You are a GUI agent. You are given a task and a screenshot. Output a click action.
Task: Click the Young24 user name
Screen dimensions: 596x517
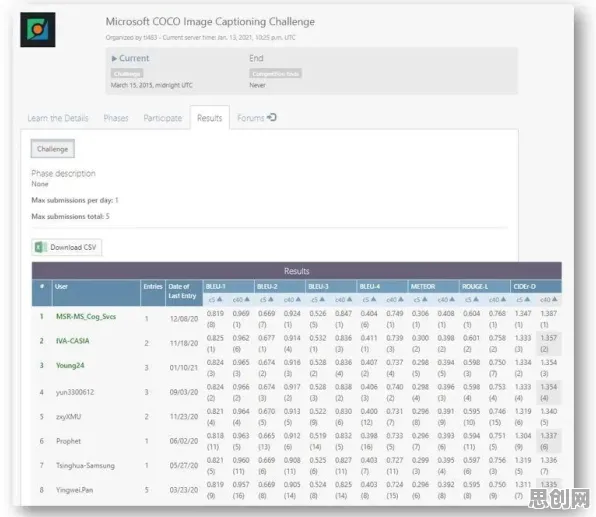(x=70, y=365)
